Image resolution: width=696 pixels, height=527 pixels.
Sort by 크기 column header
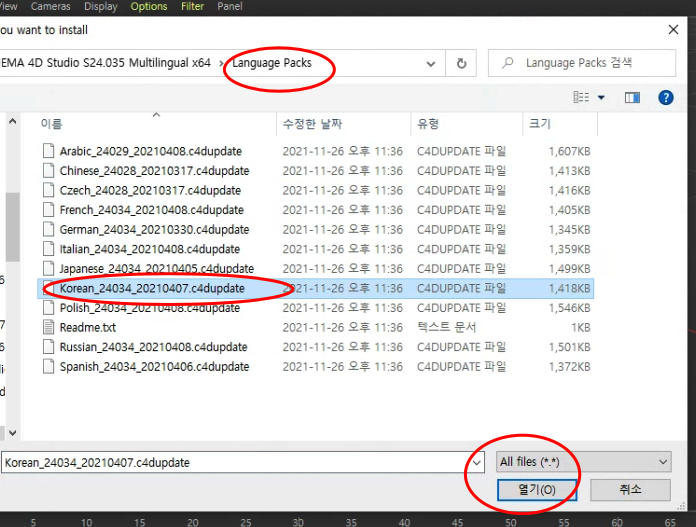(x=540, y=124)
